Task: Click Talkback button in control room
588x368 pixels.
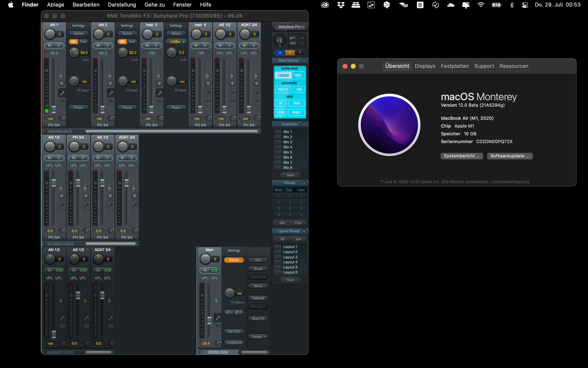Action: coord(258,298)
